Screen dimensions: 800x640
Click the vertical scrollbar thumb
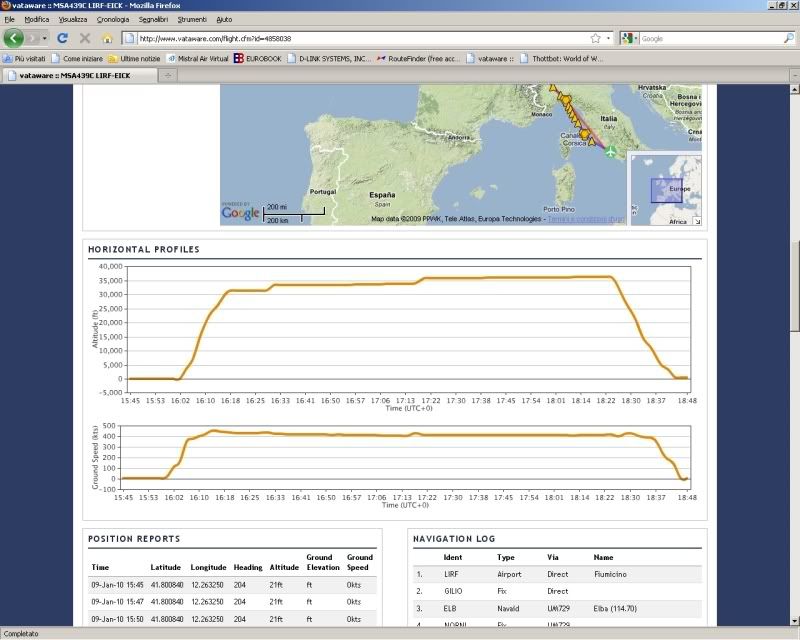794,288
